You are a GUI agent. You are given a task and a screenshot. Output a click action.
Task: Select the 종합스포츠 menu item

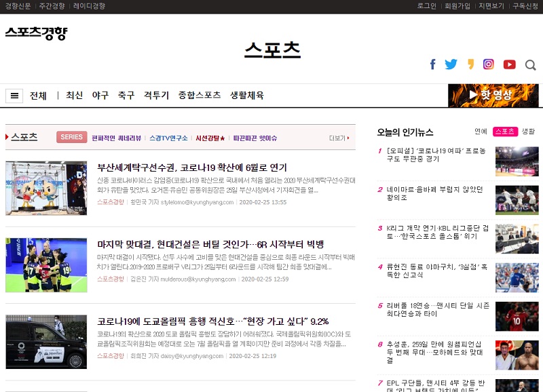click(200, 95)
